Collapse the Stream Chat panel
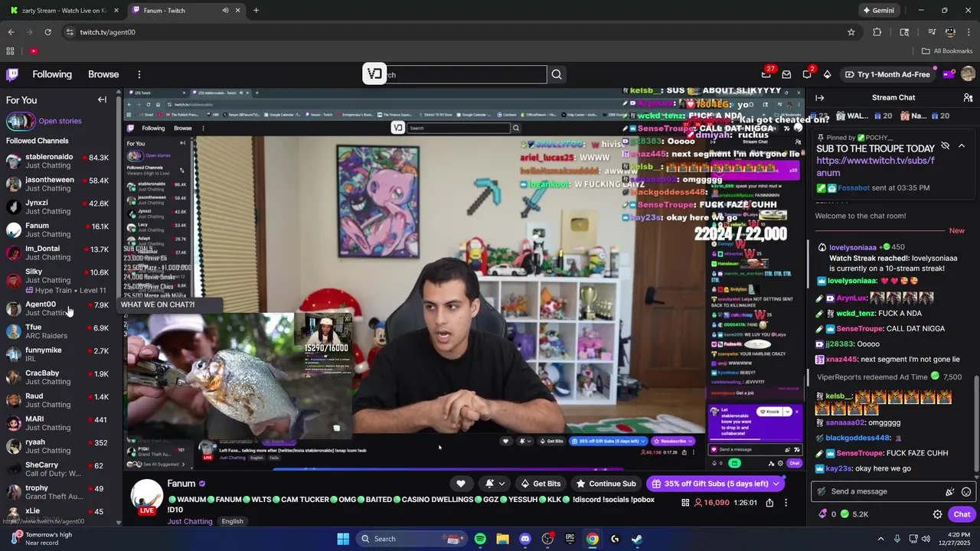The width and height of the screenshot is (980, 551). 819,97
